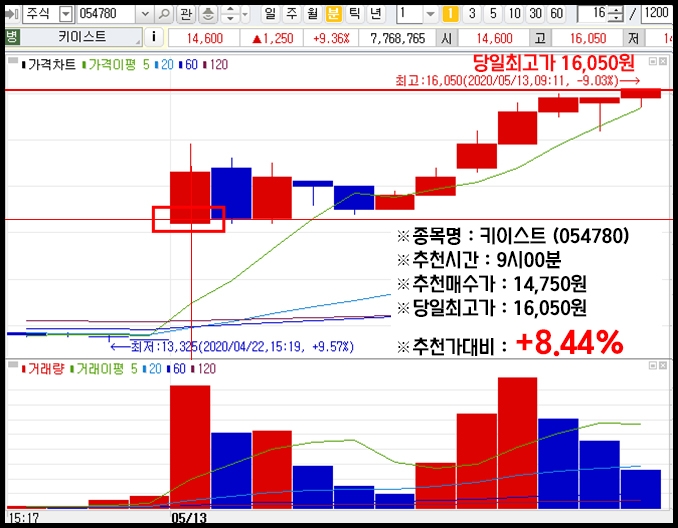Switch to the 주 (weekly) chart period
Viewport: 678px width, 528px height.
(291, 14)
